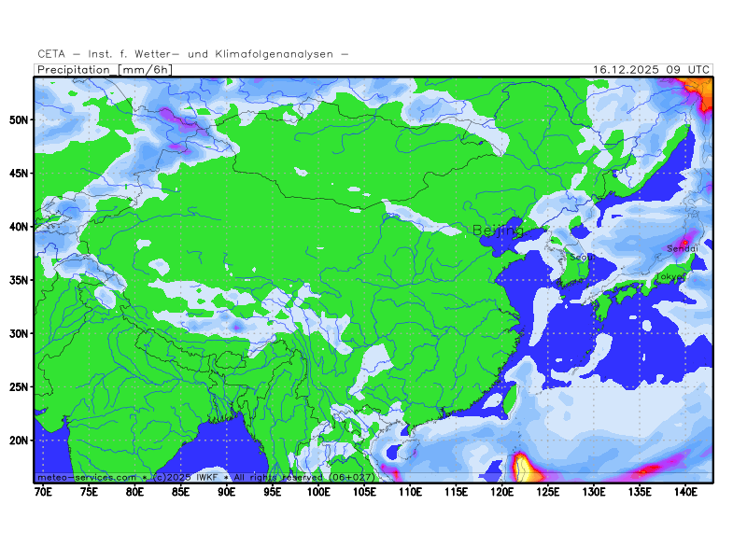Click the Seoul city label
747x560 pixels.
(580, 257)
